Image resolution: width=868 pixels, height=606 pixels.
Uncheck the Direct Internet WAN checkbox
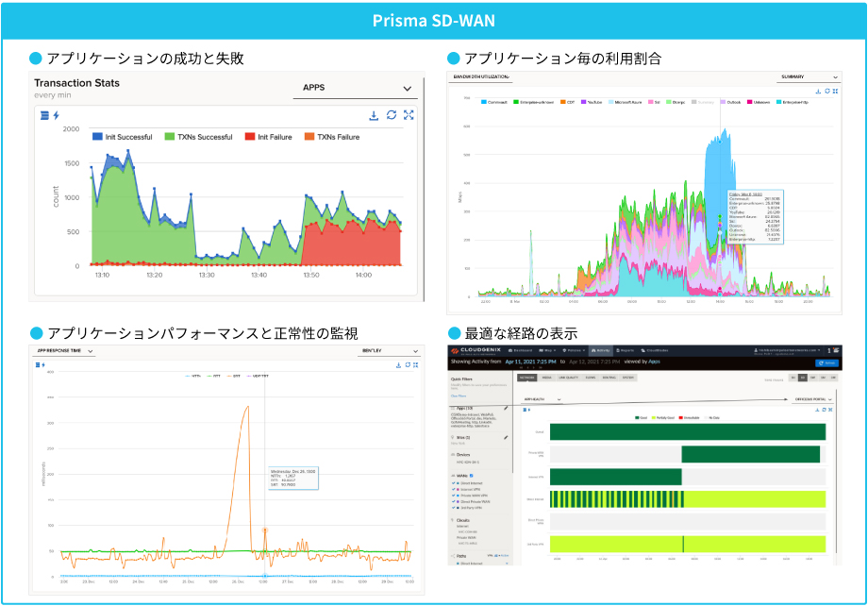click(454, 483)
